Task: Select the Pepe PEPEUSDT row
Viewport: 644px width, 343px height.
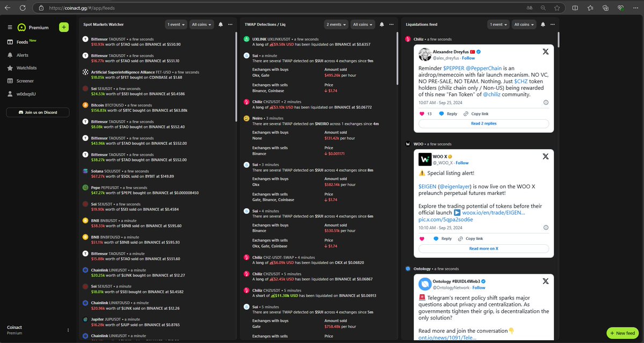Action: pos(158,190)
